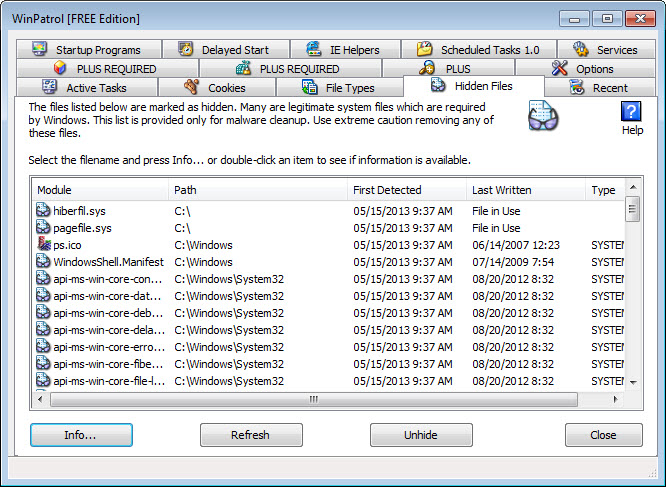Screen dimensions: 666x487
Task: Sort by Last Written column header
Action: click(x=526, y=190)
